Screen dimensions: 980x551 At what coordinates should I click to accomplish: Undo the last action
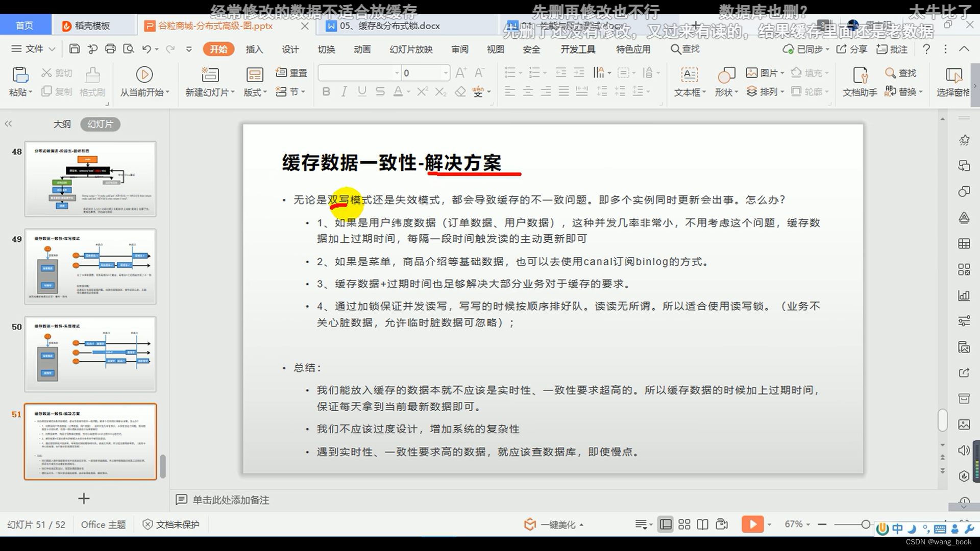point(146,49)
